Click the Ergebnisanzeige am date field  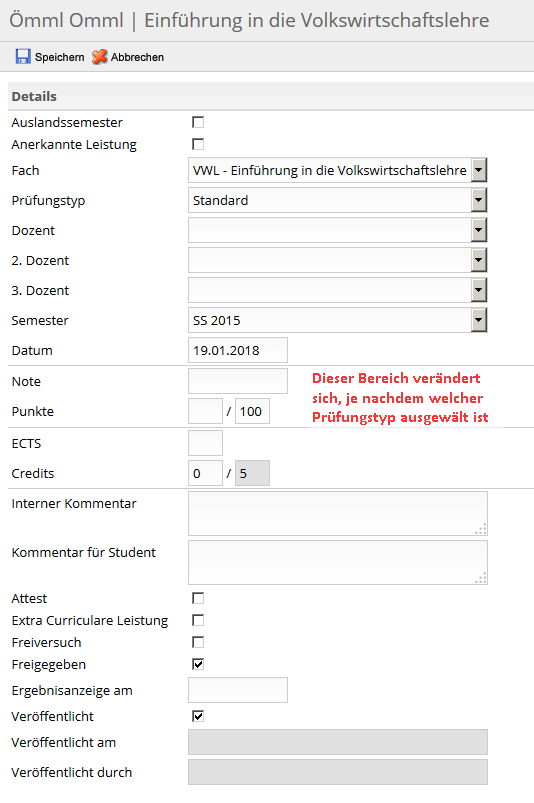[x=238, y=690]
